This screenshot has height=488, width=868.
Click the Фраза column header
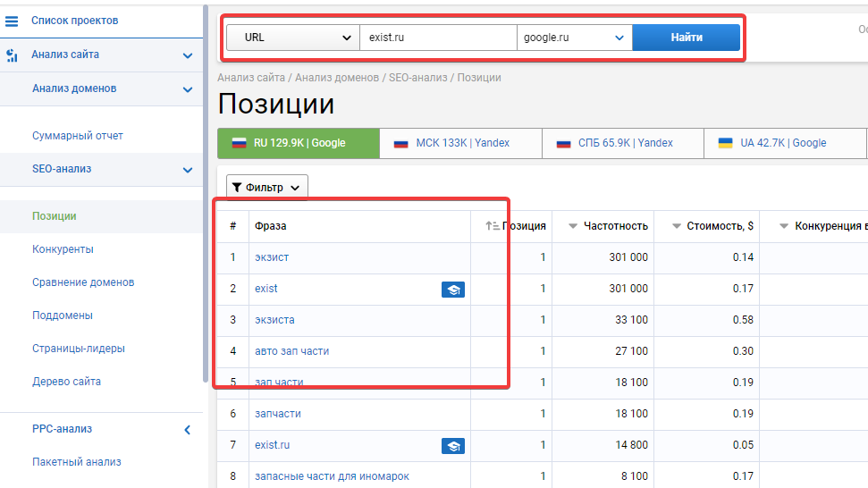click(x=271, y=226)
